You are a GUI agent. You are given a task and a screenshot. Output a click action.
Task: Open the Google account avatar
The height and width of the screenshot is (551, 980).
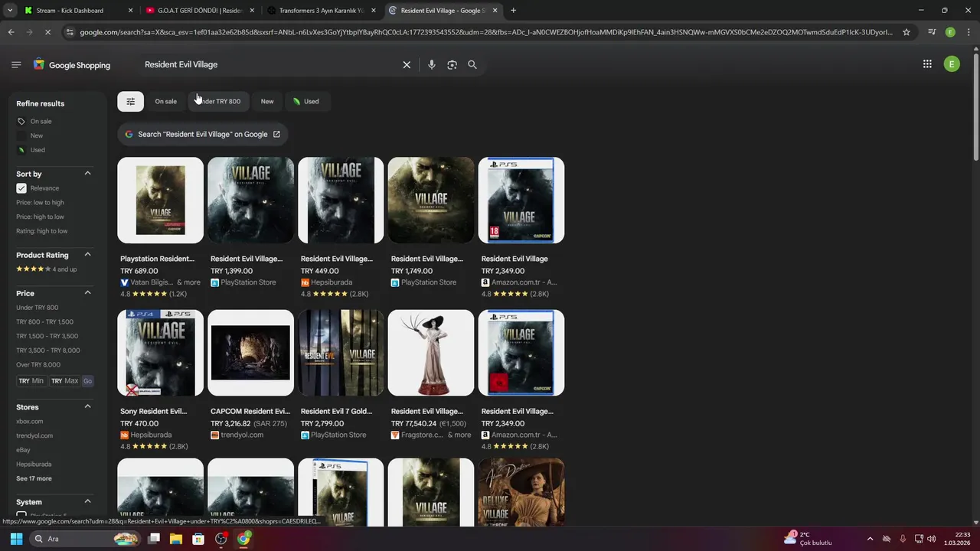952,64
